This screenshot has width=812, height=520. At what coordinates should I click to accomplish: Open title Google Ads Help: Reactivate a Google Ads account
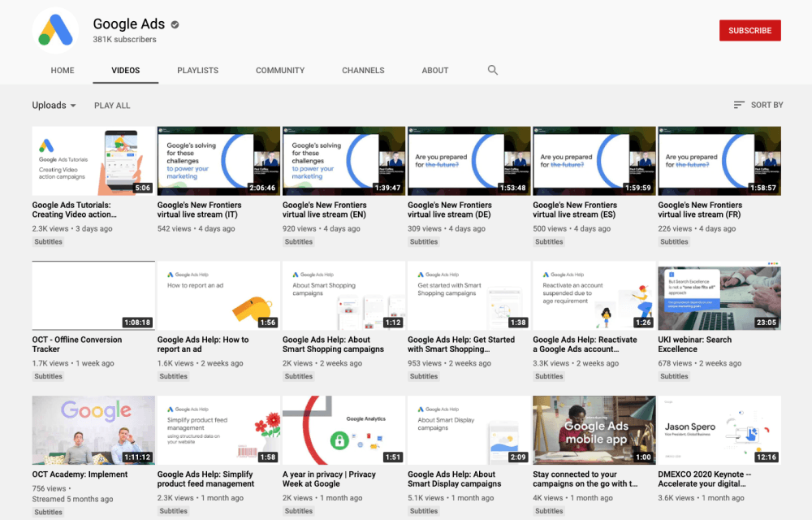tap(585, 344)
